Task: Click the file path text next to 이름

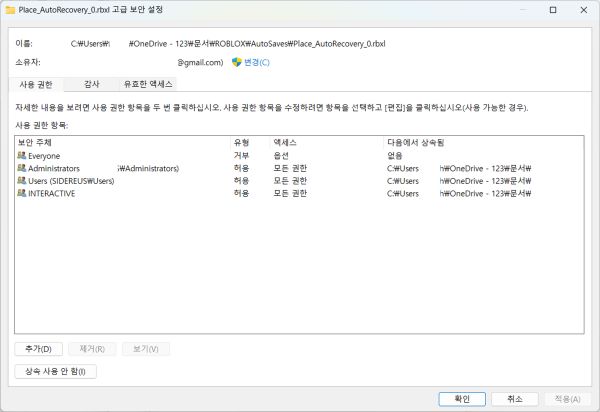Action: tap(228, 44)
